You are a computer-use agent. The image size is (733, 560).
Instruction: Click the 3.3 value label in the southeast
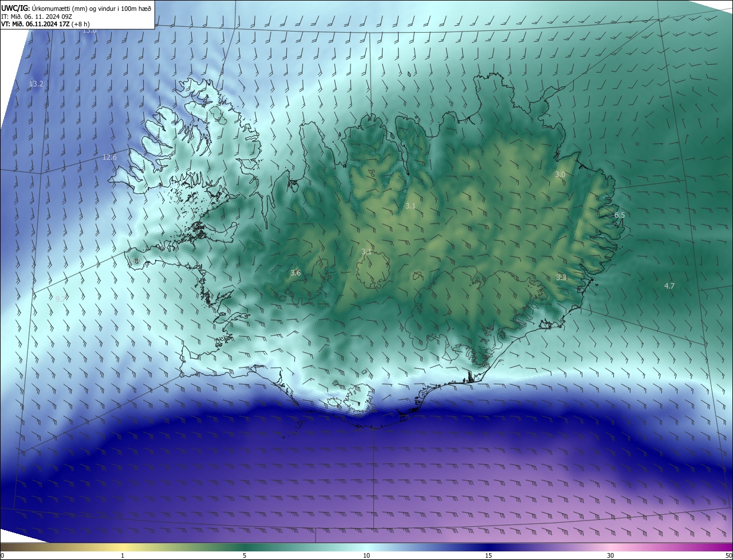(561, 277)
